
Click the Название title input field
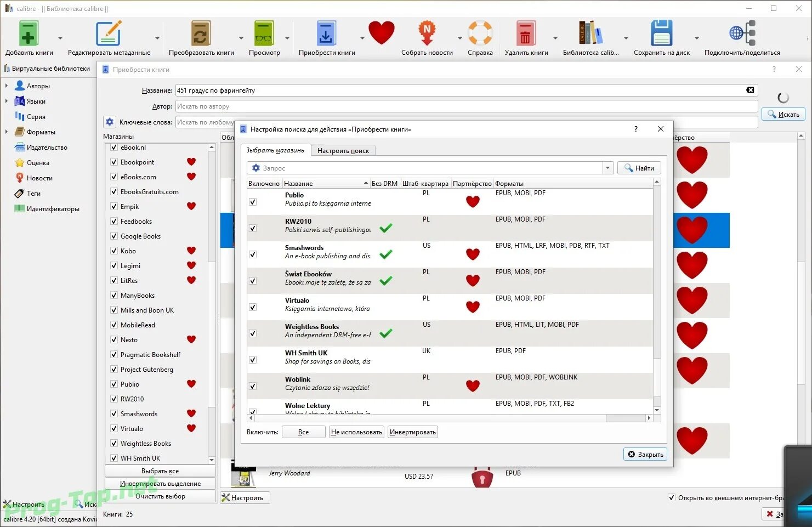(x=467, y=90)
